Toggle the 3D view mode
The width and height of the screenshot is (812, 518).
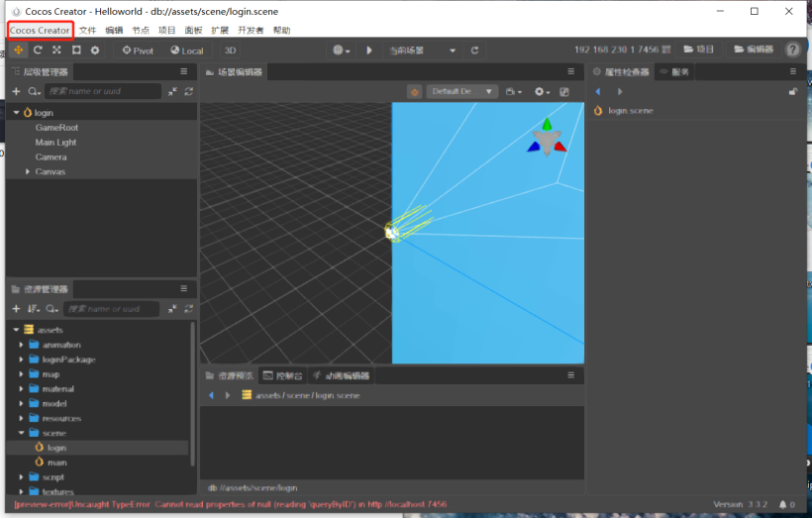(230, 51)
